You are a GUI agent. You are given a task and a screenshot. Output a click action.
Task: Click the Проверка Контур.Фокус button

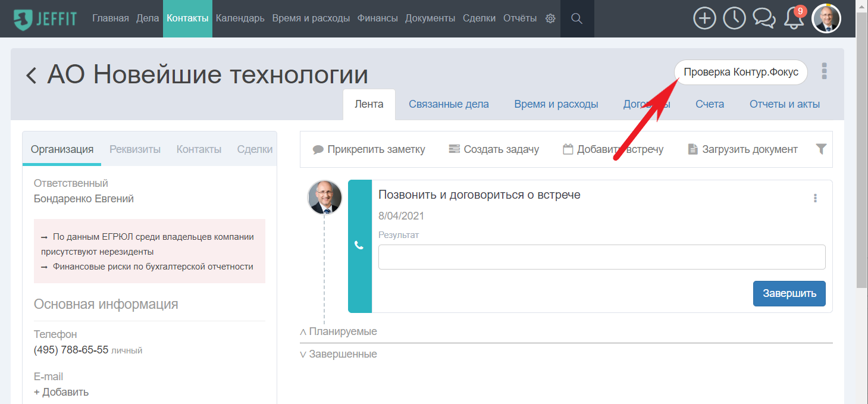pos(741,73)
